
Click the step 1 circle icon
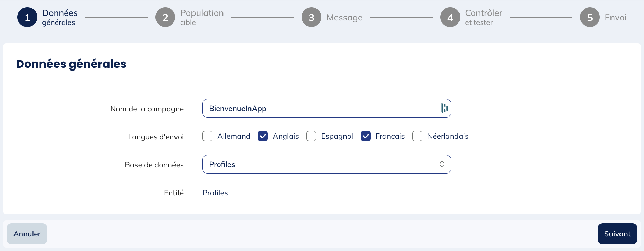27,17
